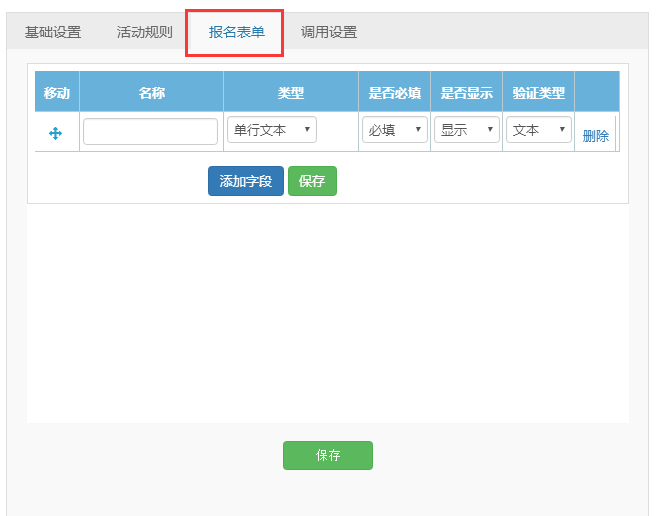Go to the 调用设置 tab
The width and height of the screenshot is (672, 516).
329,32
